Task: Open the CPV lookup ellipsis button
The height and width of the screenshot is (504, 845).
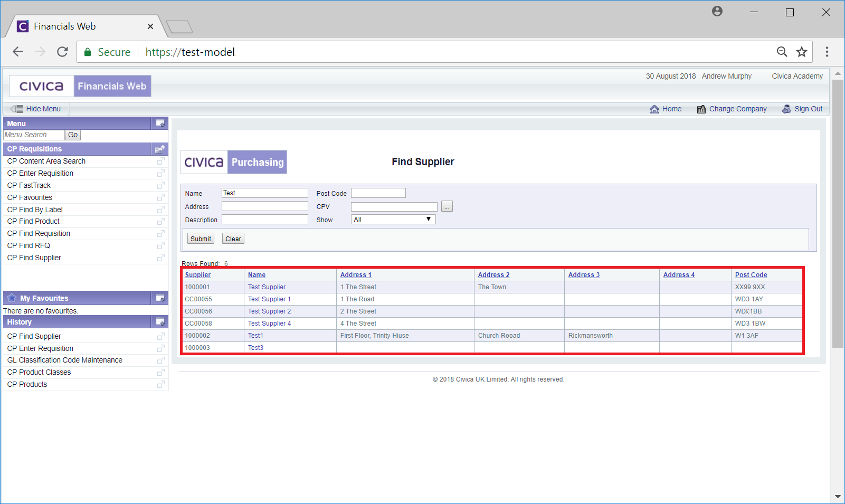Action: [447, 206]
